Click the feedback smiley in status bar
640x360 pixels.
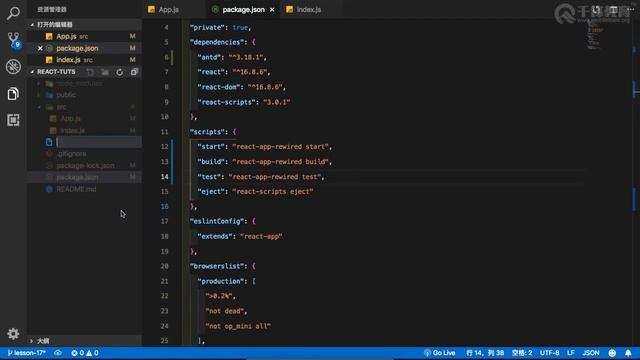(x=612, y=353)
